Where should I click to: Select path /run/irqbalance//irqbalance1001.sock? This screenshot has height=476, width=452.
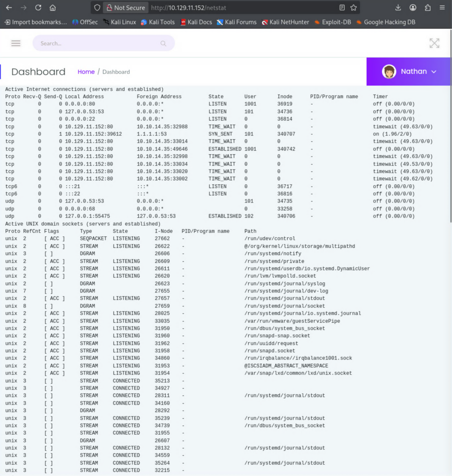(x=298, y=358)
